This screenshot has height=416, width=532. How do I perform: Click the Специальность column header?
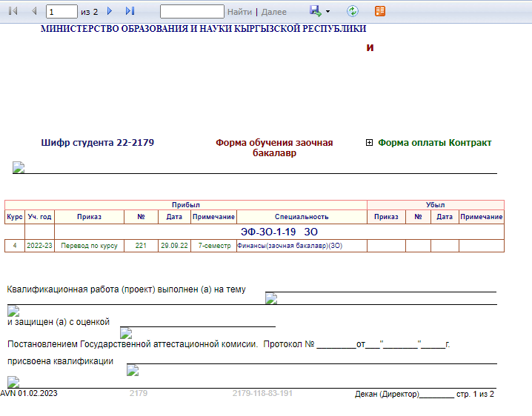301,217
